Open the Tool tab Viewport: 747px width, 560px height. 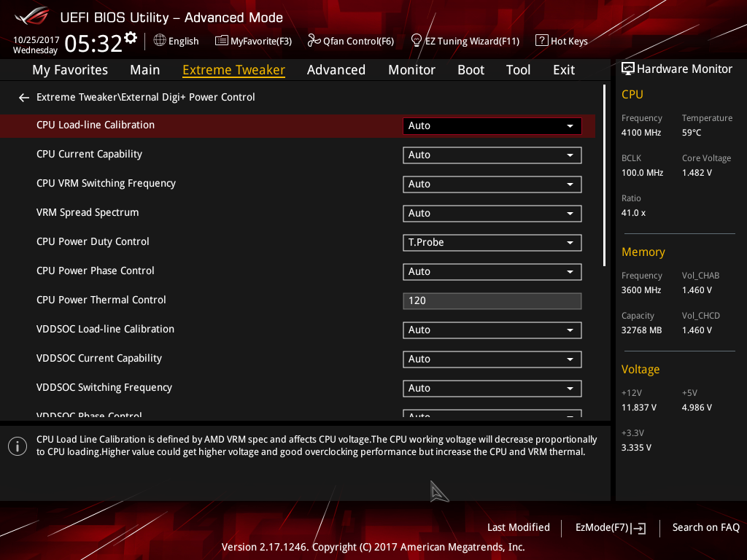click(x=519, y=70)
